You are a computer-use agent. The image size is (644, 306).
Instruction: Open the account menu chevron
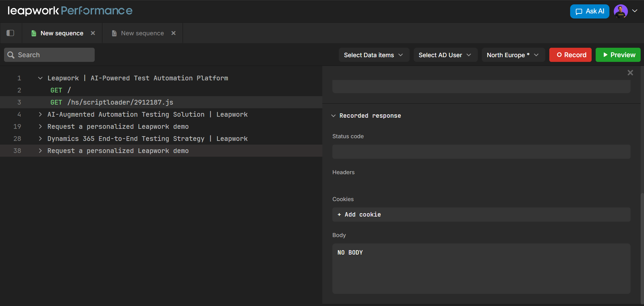click(x=635, y=11)
